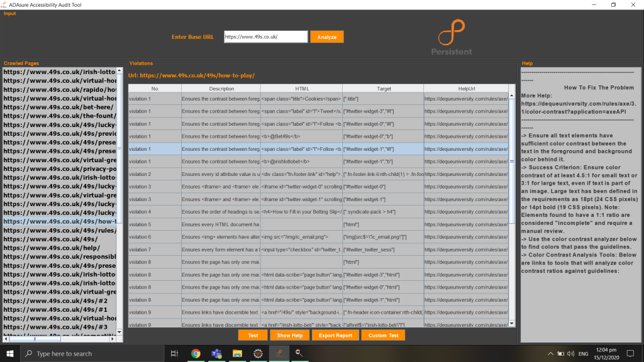The image size is (644, 362).
Task: Click the Test button
Action: tap(253, 336)
